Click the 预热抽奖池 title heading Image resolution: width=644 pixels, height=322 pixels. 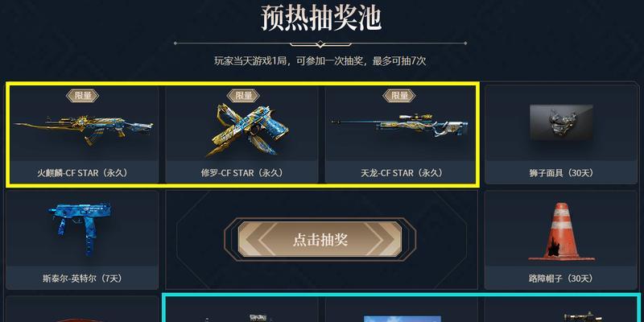pyautogui.click(x=321, y=18)
